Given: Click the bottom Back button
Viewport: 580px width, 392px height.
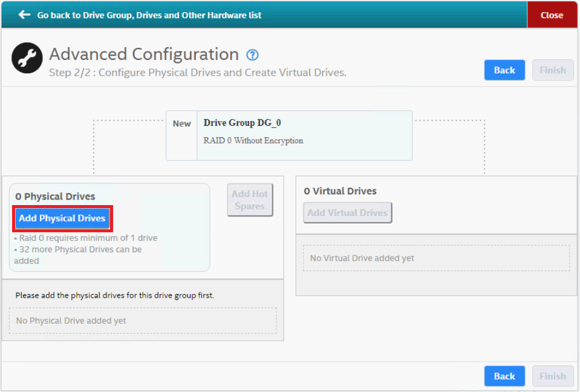Looking at the screenshot, I should tap(504, 376).
